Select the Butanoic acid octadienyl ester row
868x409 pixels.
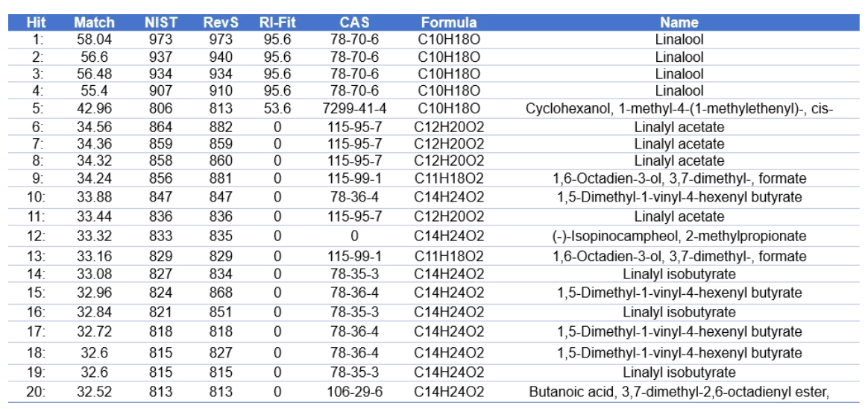tap(679, 391)
